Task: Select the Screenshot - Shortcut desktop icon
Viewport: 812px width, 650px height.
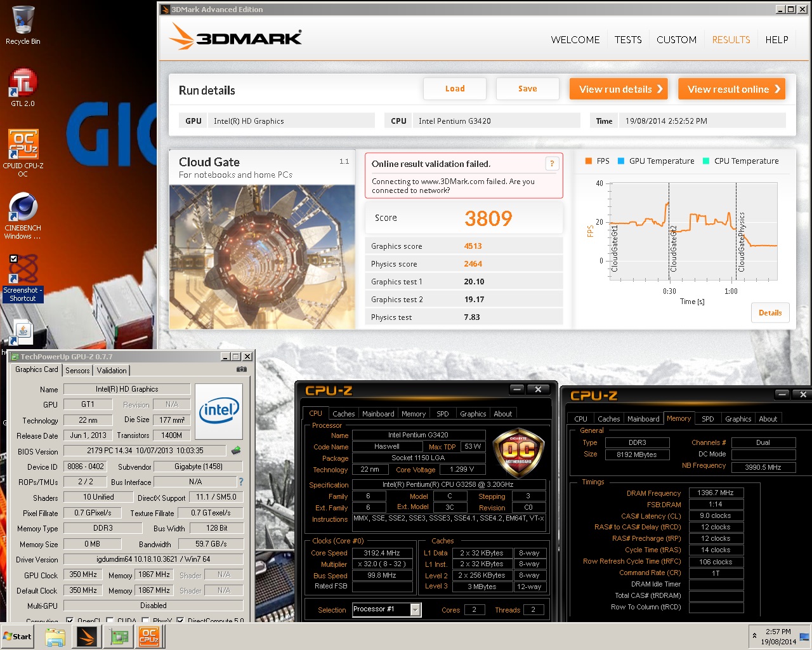Action: pyautogui.click(x=23, y=278)
